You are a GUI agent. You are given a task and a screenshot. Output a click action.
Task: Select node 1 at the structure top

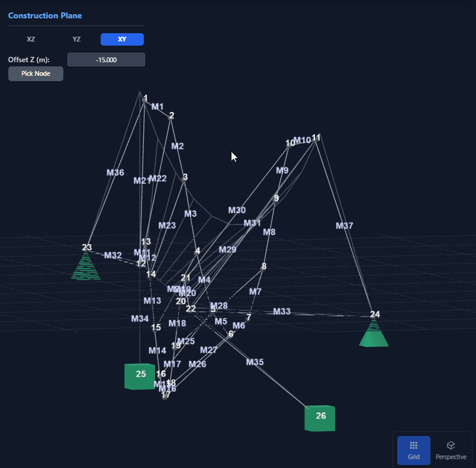click(144, 100)
